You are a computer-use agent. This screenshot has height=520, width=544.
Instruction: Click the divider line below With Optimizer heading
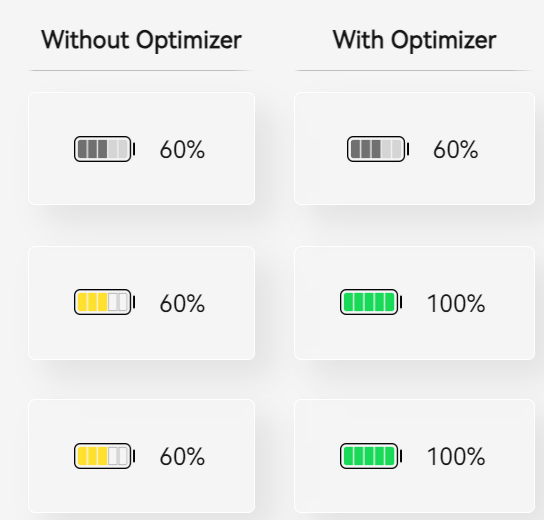pyautogui.click(x=414, y=70)
